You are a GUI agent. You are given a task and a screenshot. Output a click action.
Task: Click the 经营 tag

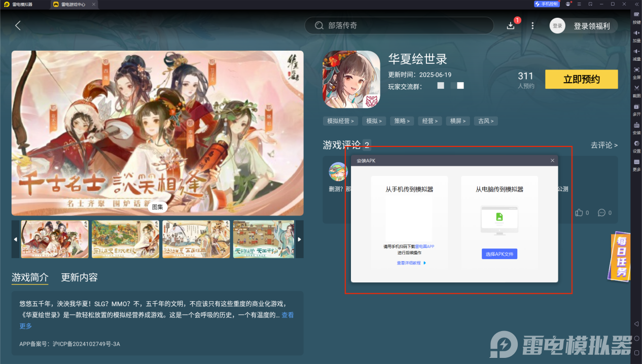coord(430,121)
